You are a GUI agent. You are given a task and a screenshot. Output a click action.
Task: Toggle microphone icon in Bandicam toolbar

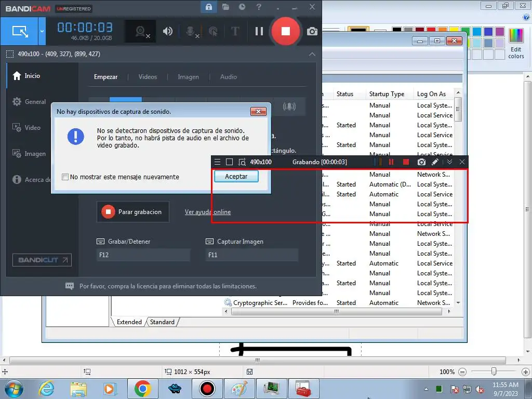(x=191, y=31)
